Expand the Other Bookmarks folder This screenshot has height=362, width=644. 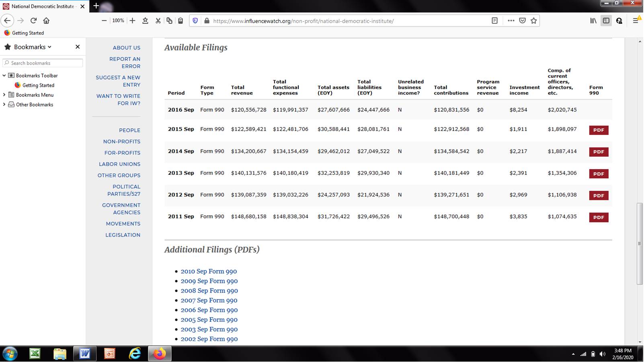coord(4,104)
